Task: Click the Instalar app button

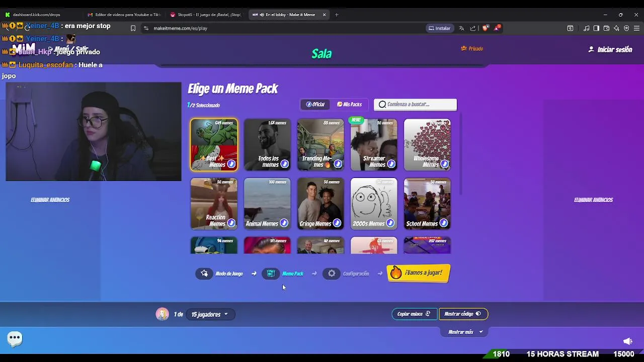Action: point(439,28)
